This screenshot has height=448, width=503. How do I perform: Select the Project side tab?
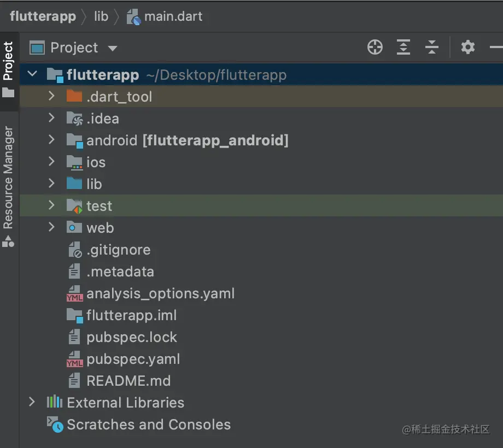pyautogui.click(x=8, y=61)
